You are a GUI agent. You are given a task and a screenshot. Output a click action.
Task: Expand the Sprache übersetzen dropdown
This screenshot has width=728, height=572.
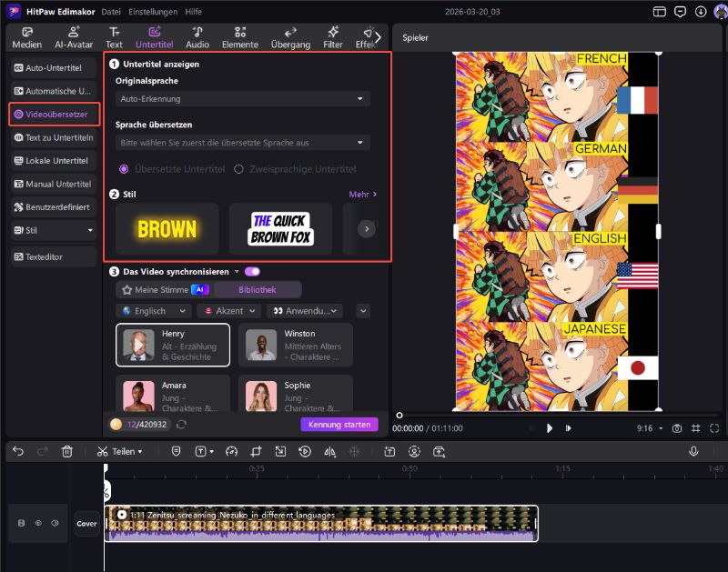tap(242, 143)
